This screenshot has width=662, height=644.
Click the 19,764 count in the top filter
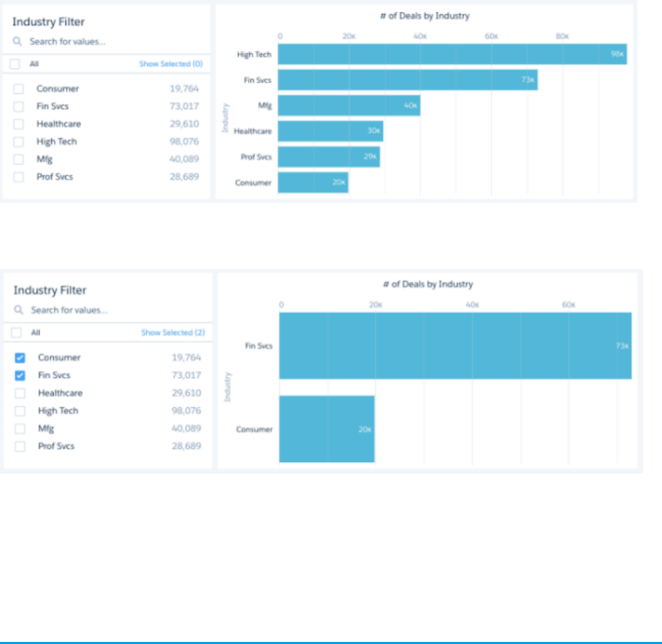pyautogui.click(x=184, y=88)
